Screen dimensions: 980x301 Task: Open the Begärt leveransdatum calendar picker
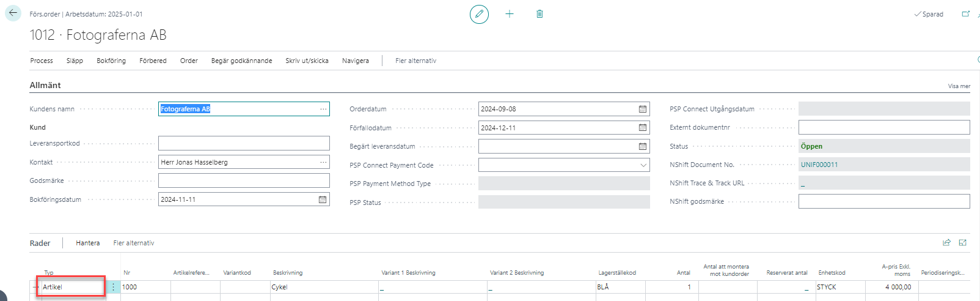coord(643,147)
